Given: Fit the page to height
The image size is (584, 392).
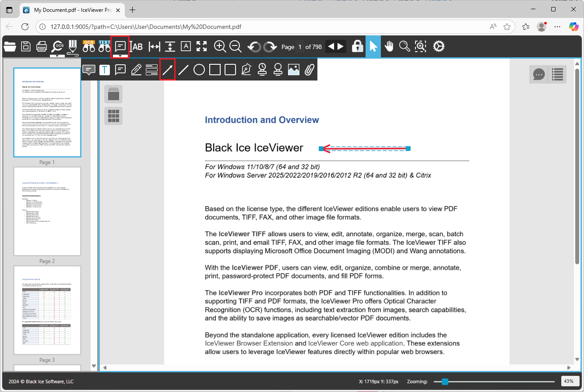Looking at the screenshot, I should pos(170,46).
